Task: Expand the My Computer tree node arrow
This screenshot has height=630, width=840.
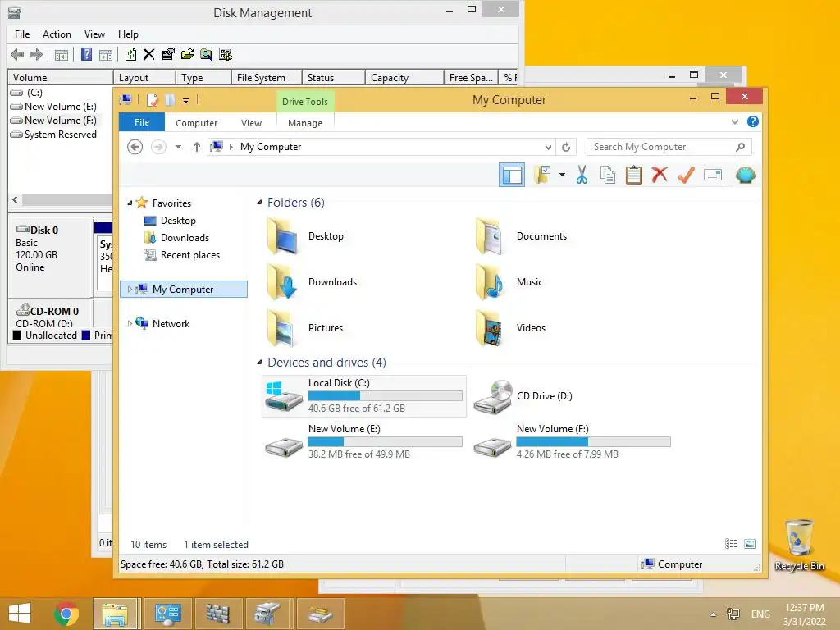Action: tap(130, 290)
